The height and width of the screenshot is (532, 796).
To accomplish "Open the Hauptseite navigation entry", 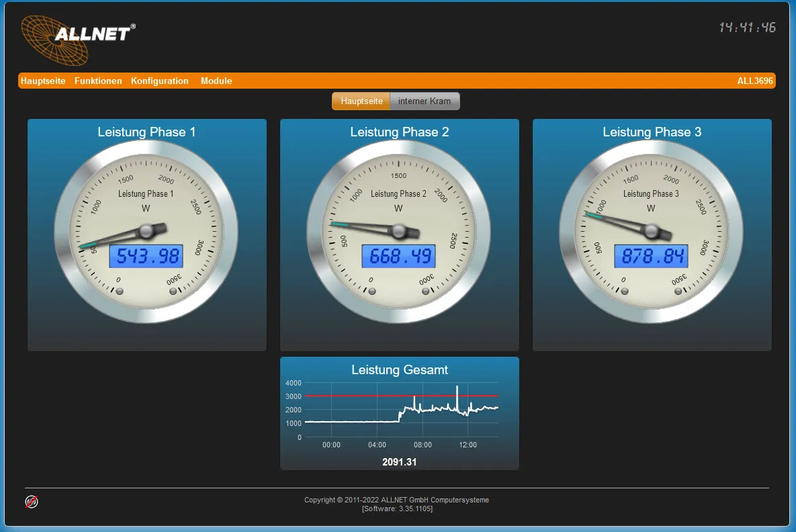I will click(42, 81).
